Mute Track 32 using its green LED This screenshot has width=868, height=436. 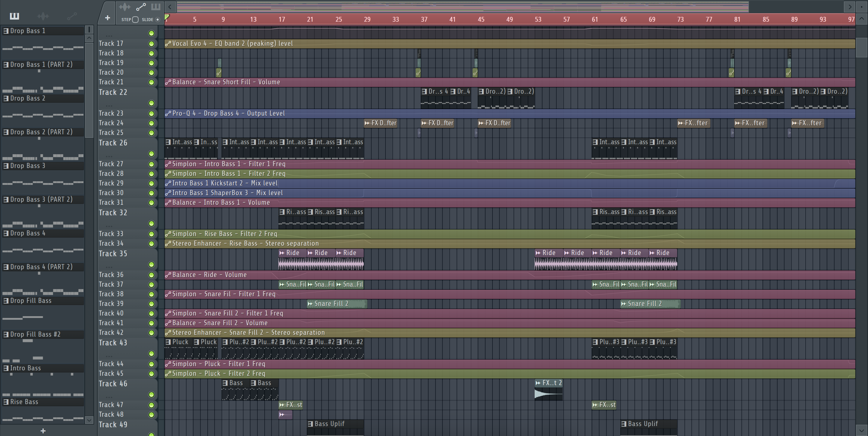(x=151, y=223)
